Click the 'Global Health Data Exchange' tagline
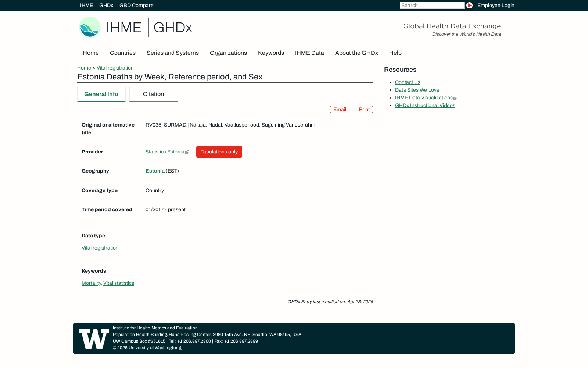The width and height of the screenshot is (588, 368). (x=452, y=26)
